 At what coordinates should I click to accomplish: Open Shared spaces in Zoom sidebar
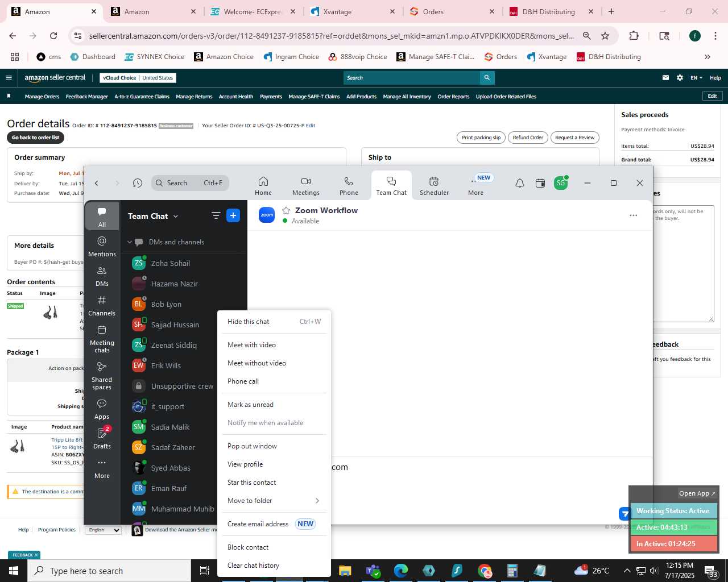102,376
